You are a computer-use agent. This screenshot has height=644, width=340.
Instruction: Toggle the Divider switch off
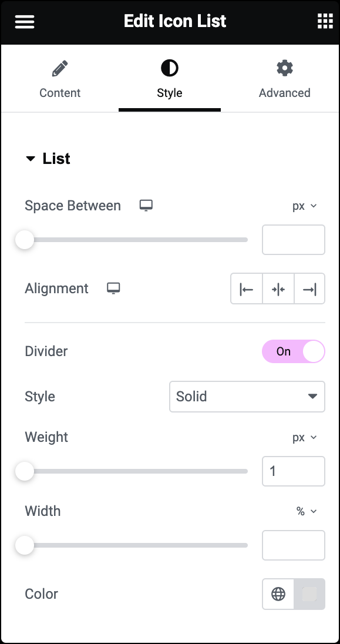(294, 351)
